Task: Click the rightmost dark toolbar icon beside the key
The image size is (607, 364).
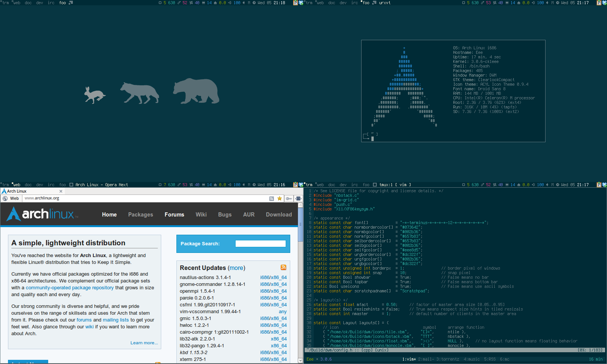Action: click(298, 198)
